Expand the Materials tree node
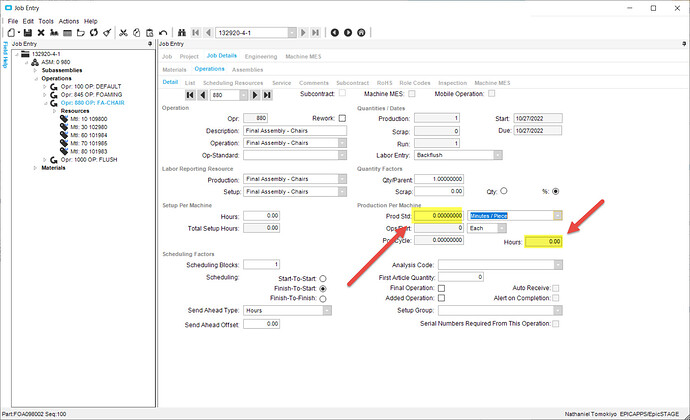The height and width of the screenshot is (420, 690). coord(36,168)
